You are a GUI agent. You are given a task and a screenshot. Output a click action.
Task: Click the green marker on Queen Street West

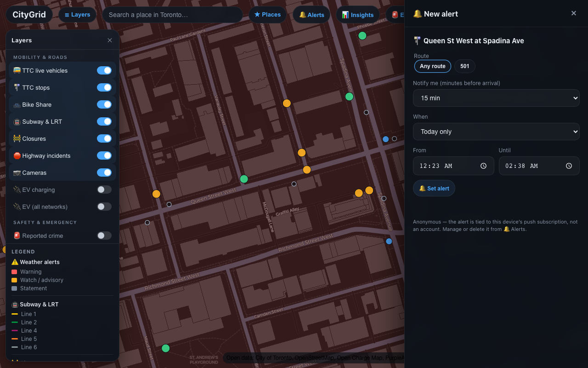244,179
